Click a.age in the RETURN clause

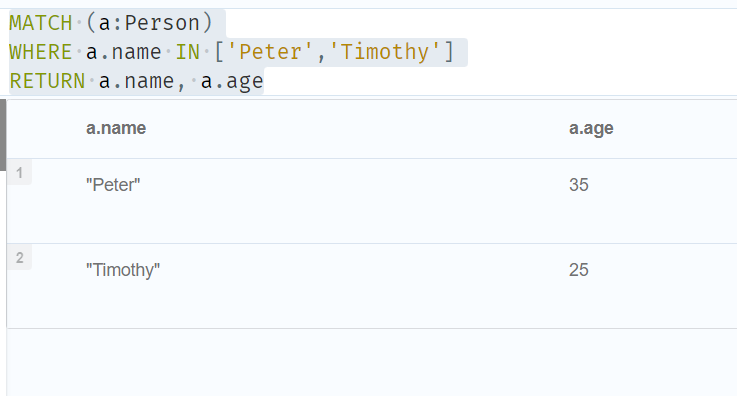pos(232,81)
